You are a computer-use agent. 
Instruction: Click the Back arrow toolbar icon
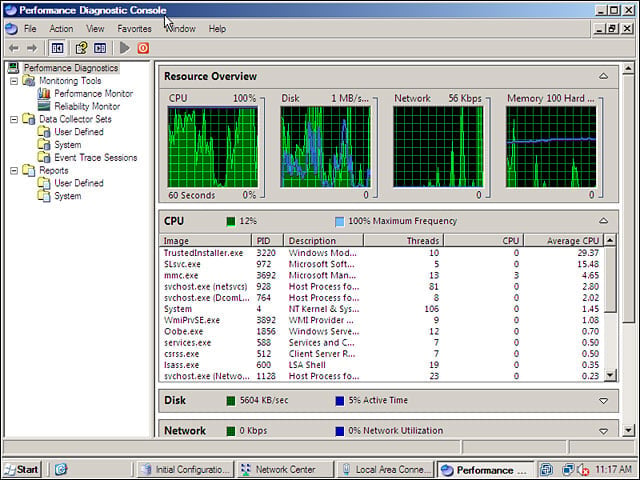coord(14,48)
